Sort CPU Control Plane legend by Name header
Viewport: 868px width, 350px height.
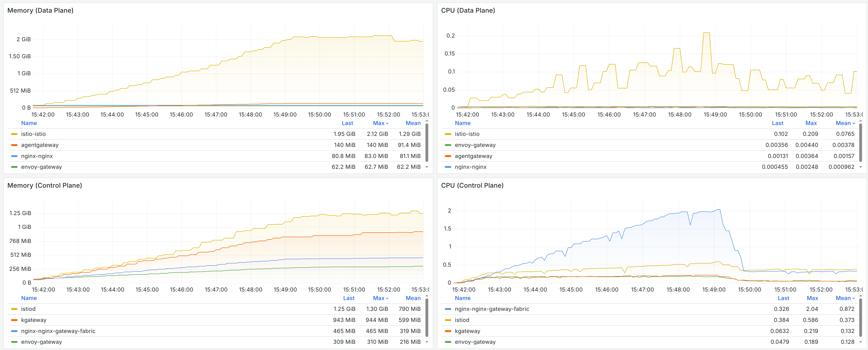462,298
